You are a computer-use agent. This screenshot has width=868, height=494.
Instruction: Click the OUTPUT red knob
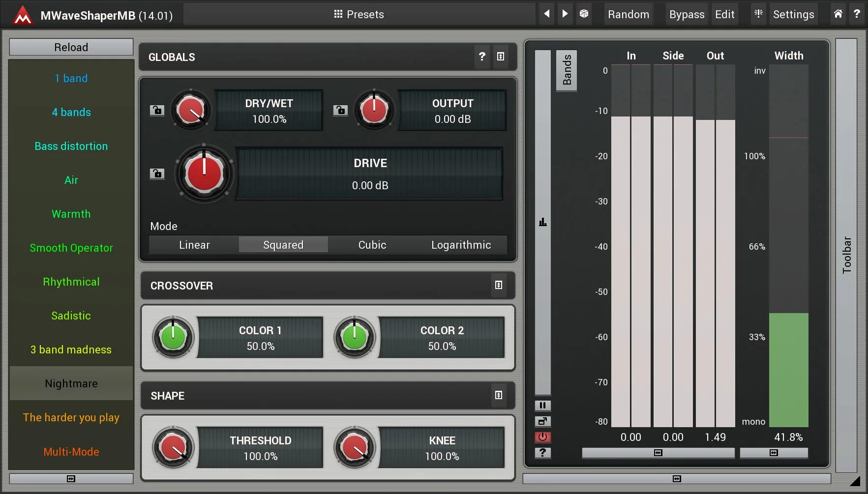click(x=374, y=110)
